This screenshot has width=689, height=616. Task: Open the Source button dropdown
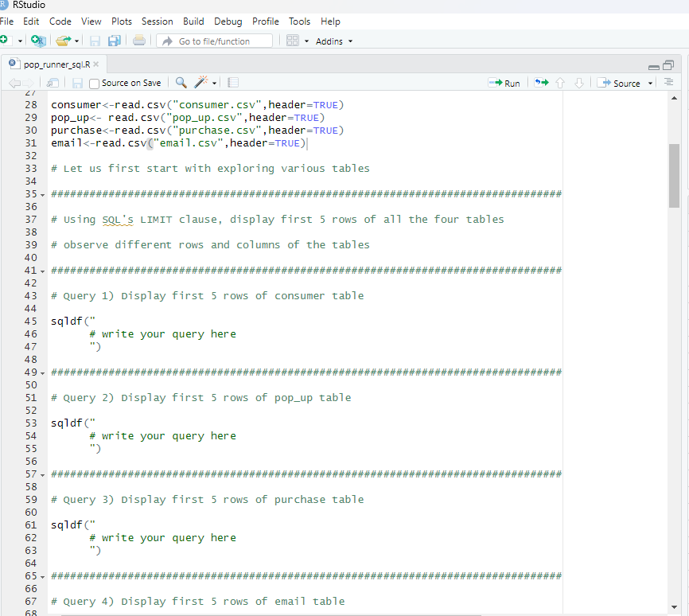[648, 82]
